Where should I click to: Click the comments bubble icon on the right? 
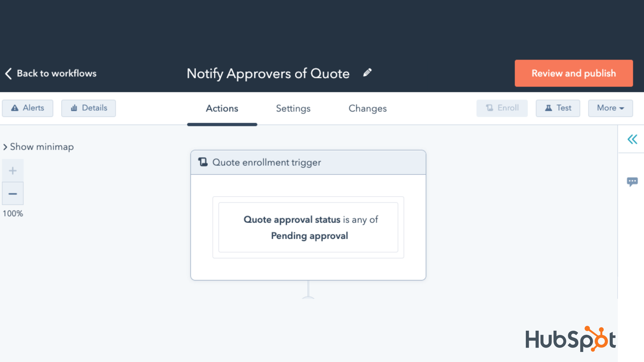pyautogui.click(x=633, y=182)
